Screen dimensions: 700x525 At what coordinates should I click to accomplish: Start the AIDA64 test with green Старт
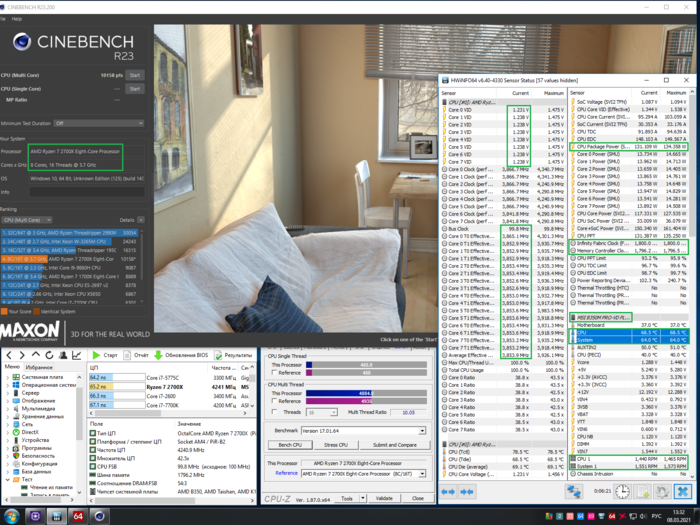[x=105, y=355]
